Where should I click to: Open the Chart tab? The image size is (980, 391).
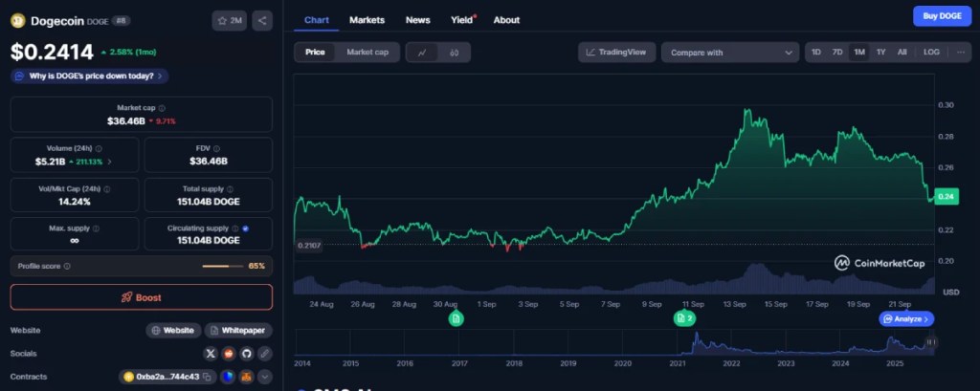click(x=316, y=20)
